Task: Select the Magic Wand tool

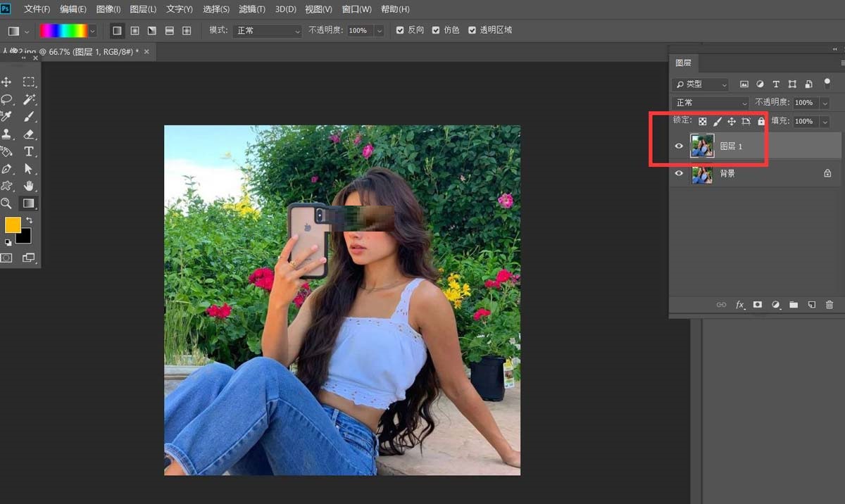Action: coord(29,99)
